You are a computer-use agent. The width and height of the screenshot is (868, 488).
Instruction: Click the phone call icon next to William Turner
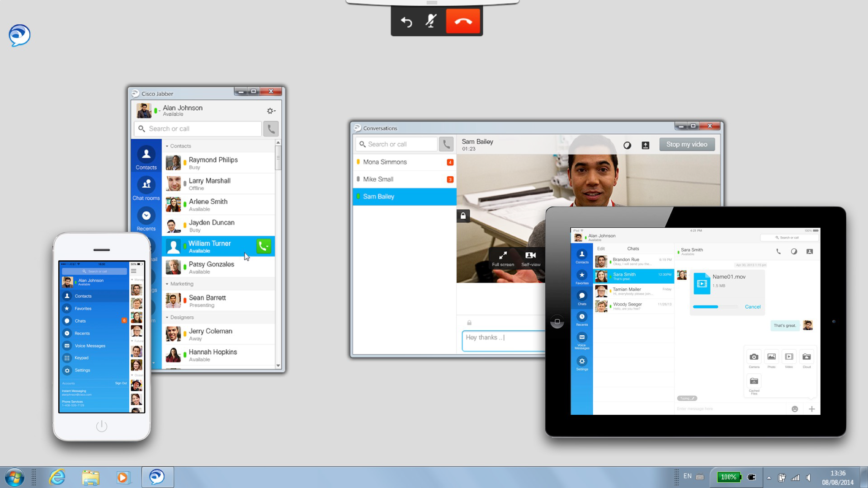(264, 246)
